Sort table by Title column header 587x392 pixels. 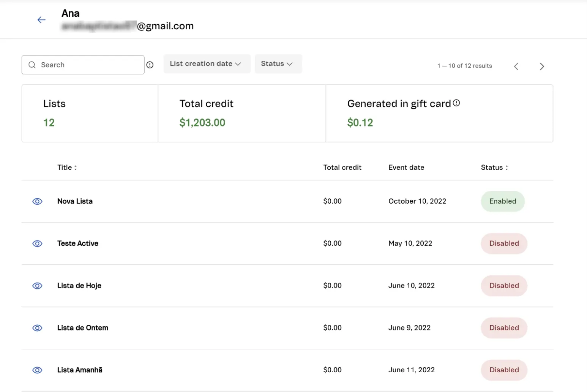pyautogui.click(x=67, y=168)
